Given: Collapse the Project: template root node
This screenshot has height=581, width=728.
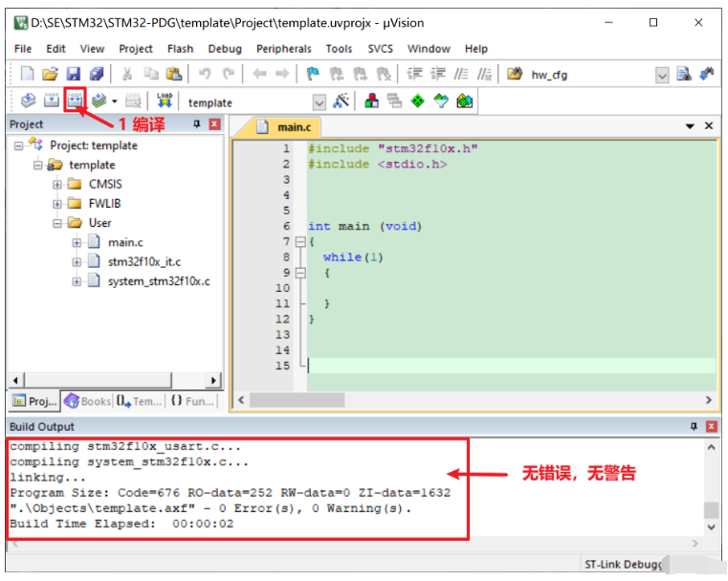Looking at the screenshot, I should point(18,145).
